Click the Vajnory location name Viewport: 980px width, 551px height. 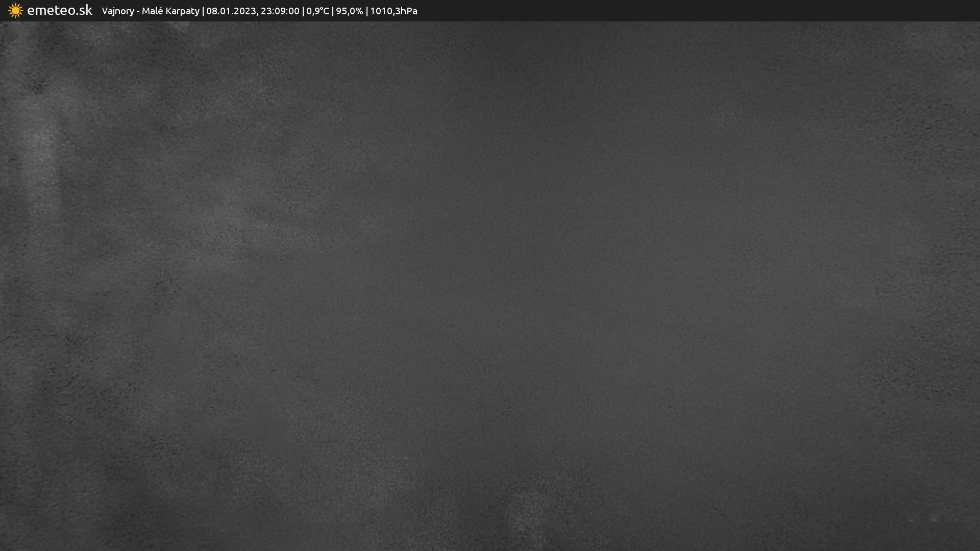pos(117,11)
